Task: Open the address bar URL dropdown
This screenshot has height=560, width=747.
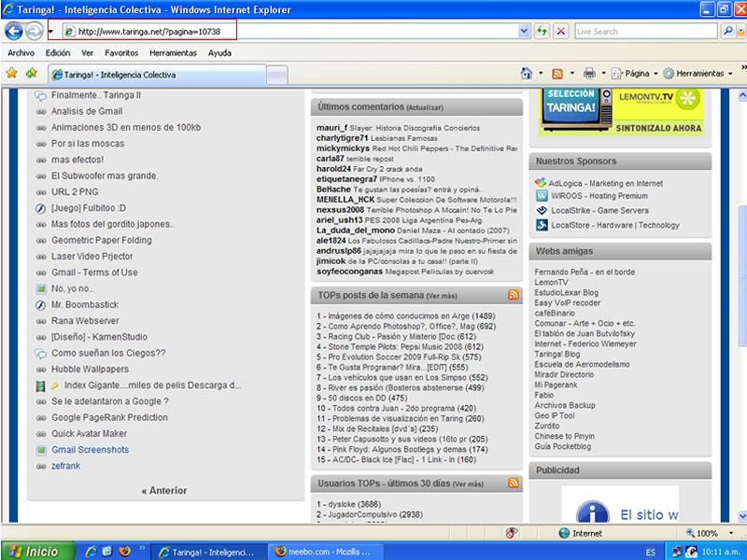Action: coord(524,32)
